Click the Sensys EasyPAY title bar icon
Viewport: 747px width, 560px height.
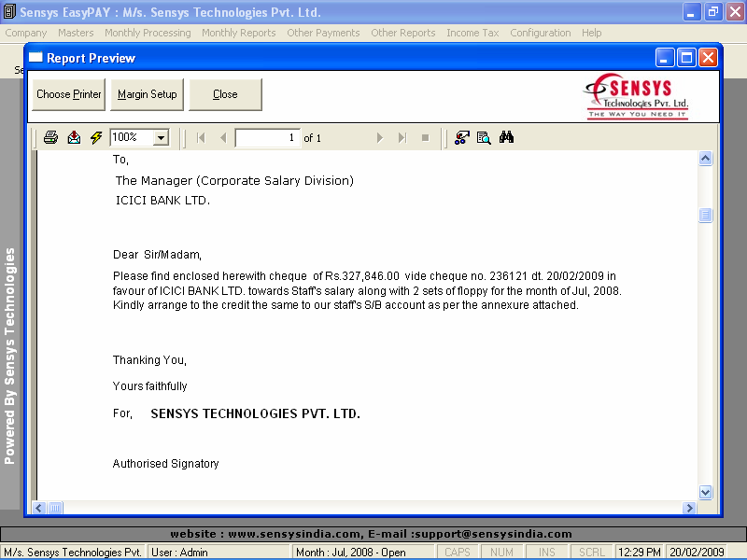click(9, 12)
